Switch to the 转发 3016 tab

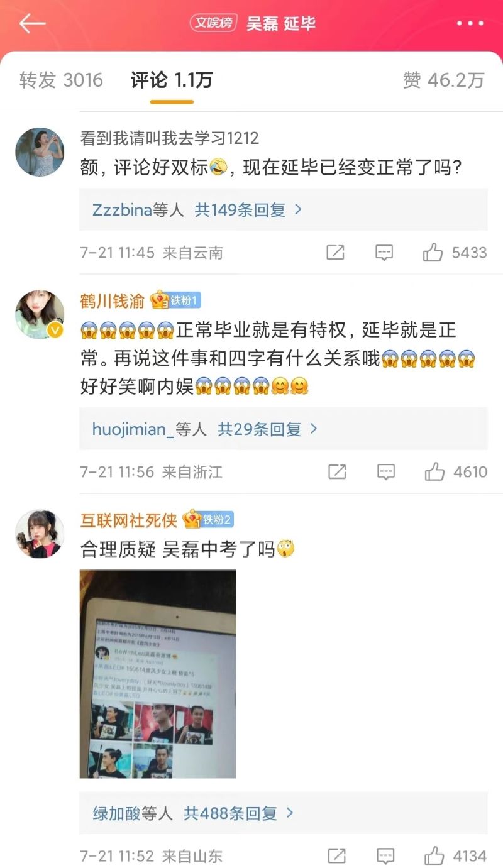61,80
